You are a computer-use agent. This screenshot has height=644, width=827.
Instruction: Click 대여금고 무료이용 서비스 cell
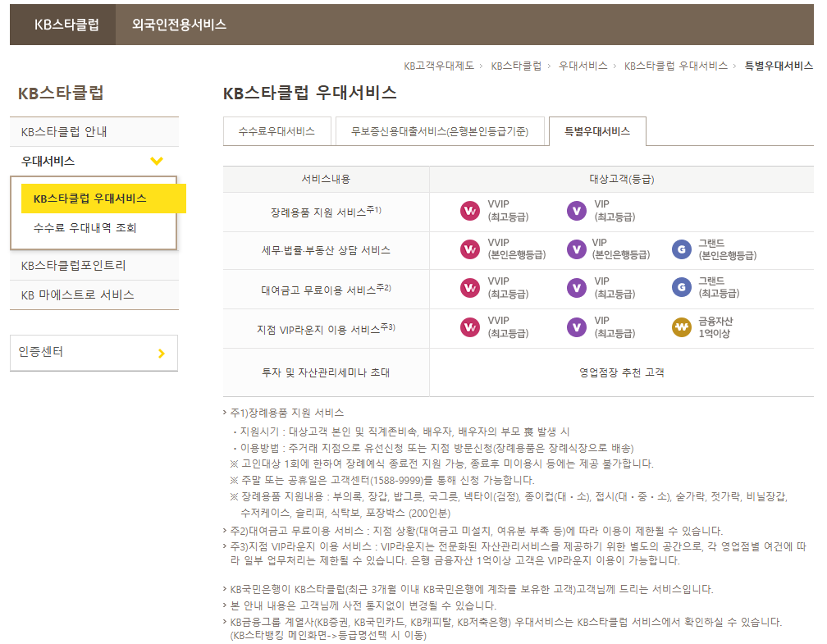click(x=326, y=290)
